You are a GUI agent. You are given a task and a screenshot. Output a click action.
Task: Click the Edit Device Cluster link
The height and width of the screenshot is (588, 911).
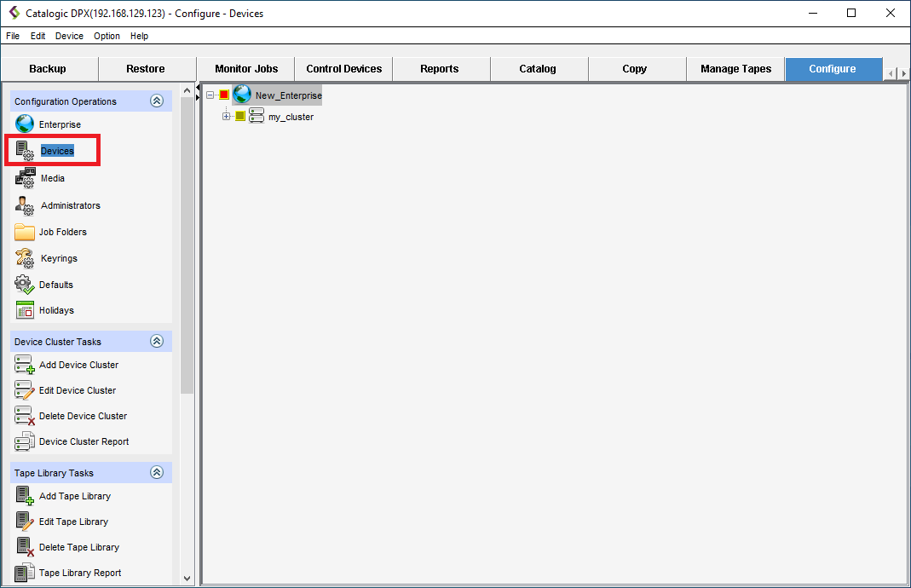coord(78,390)
